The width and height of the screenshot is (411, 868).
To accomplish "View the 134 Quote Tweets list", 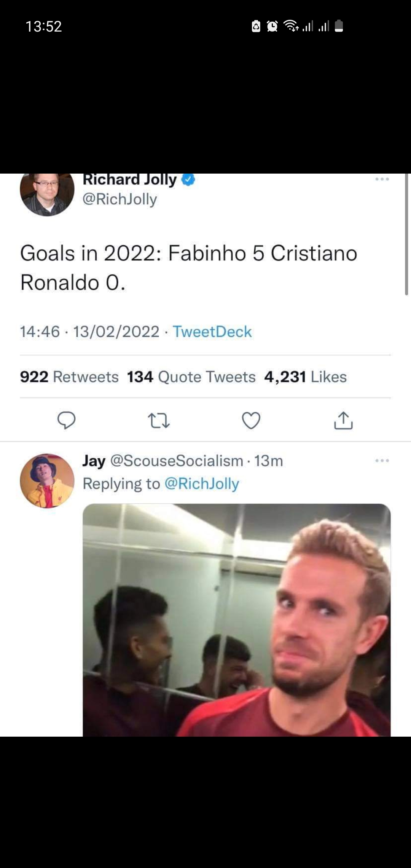I will [191, 377].
